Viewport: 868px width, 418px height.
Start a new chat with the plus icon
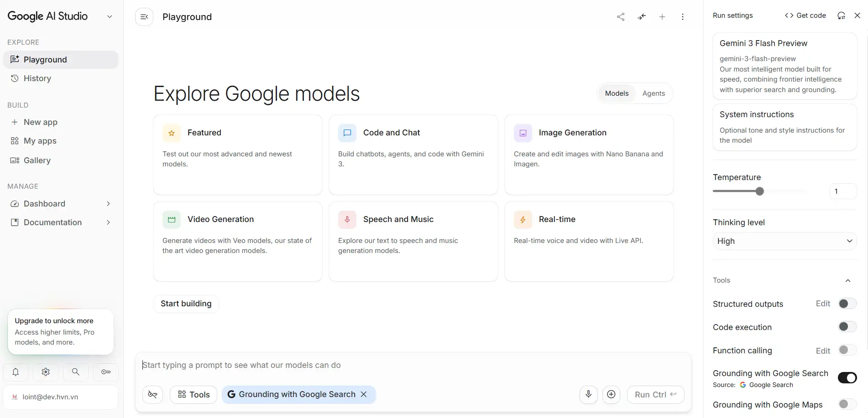coord(662,17)
